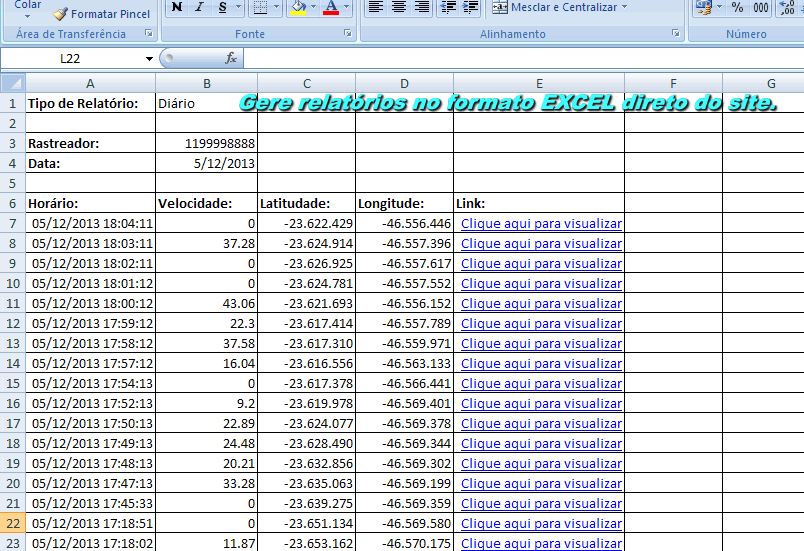The height and width of the screenshot is (551, 804).
Task: Open the Name Box dropdown arrow
Action: click(149, 58)
